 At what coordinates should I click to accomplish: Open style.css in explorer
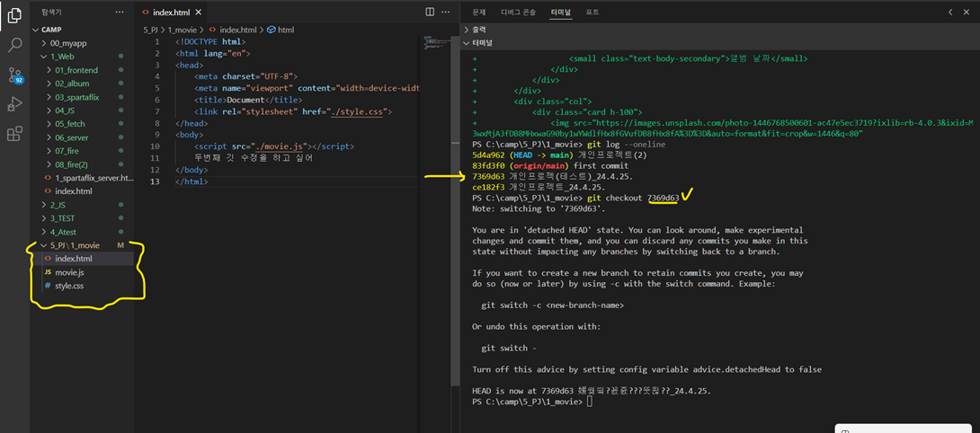pyautogui.click(x=69, y=286)
